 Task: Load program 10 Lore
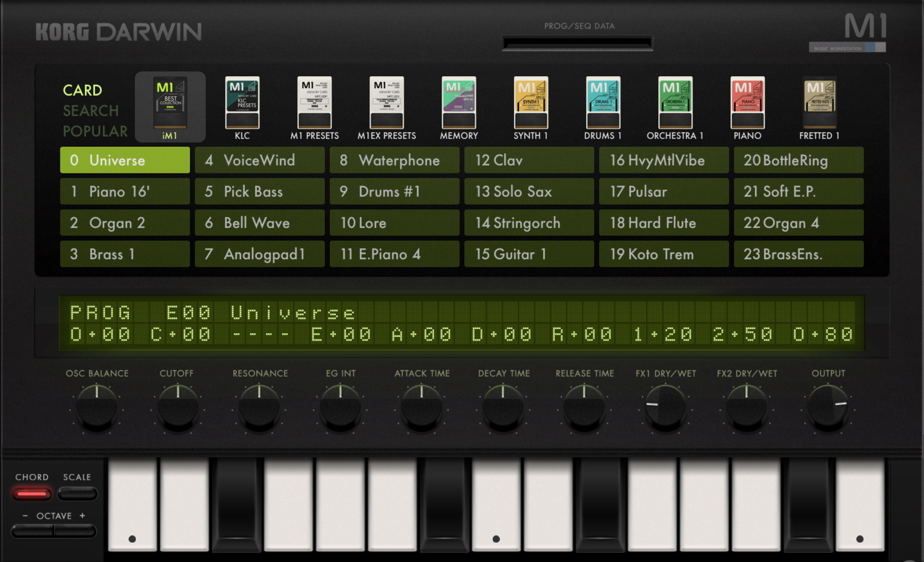tap(395, 223)
